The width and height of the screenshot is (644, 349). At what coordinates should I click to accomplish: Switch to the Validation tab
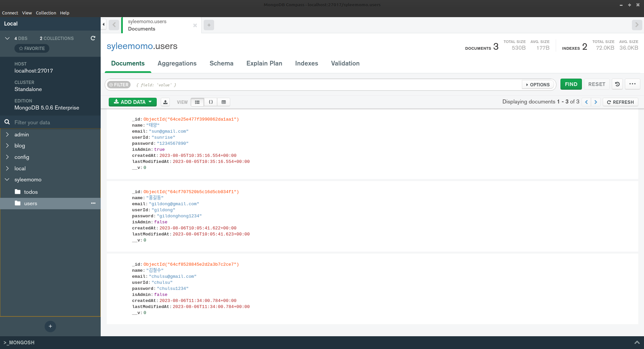click(345, 63)
